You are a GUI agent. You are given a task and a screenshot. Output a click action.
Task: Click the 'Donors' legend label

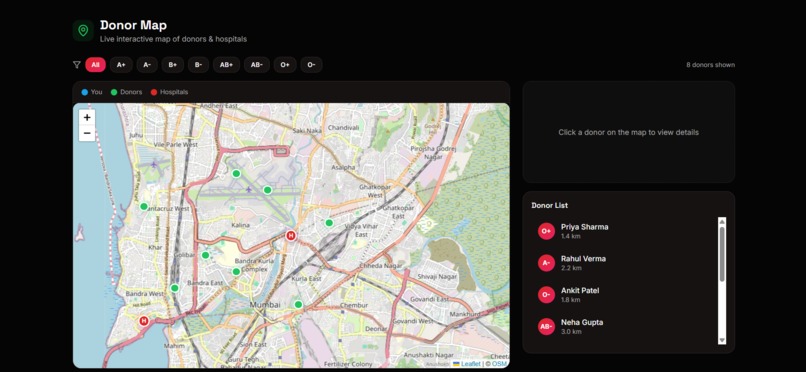(131, 92)
